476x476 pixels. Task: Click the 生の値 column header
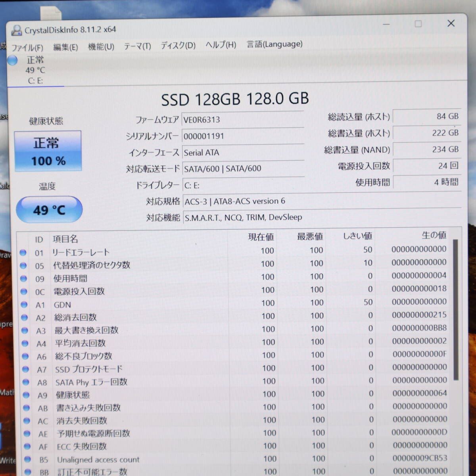click(434, 235)
